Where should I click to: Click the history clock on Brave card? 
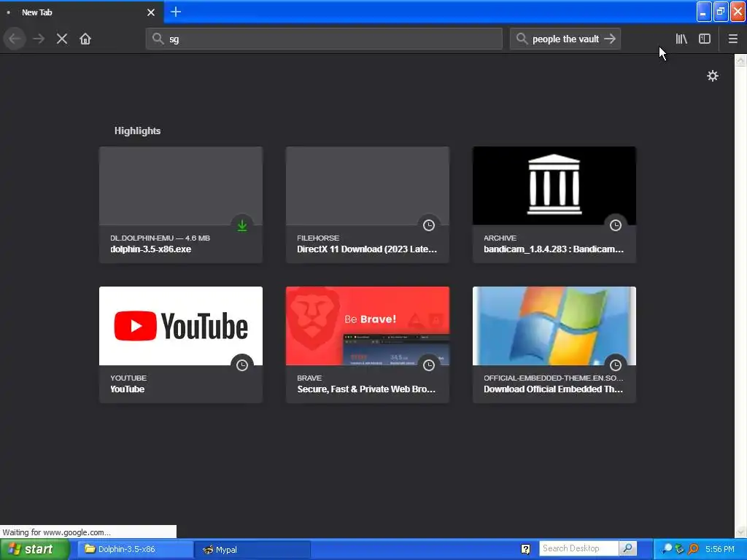pos(429,365)
